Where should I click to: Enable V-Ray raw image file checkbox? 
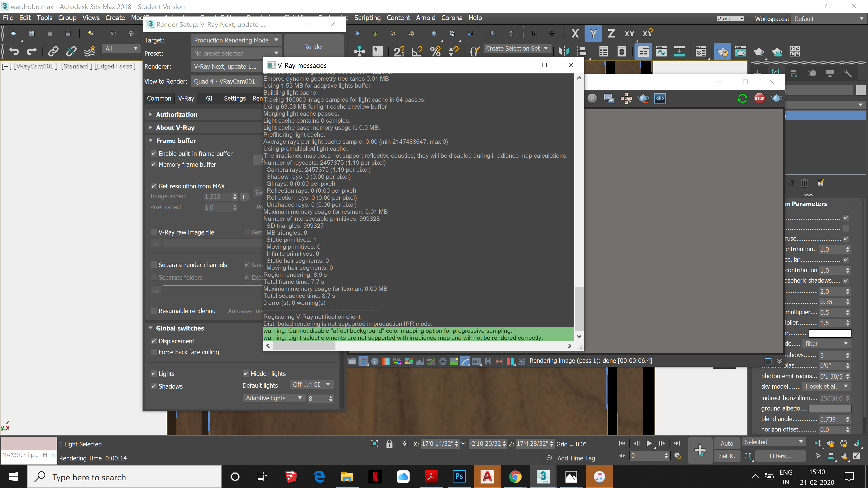point(154,232)
